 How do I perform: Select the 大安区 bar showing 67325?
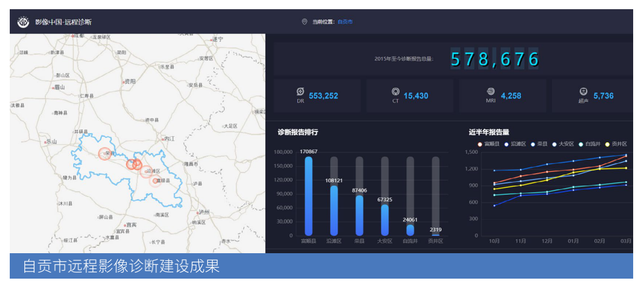(385, 220)
